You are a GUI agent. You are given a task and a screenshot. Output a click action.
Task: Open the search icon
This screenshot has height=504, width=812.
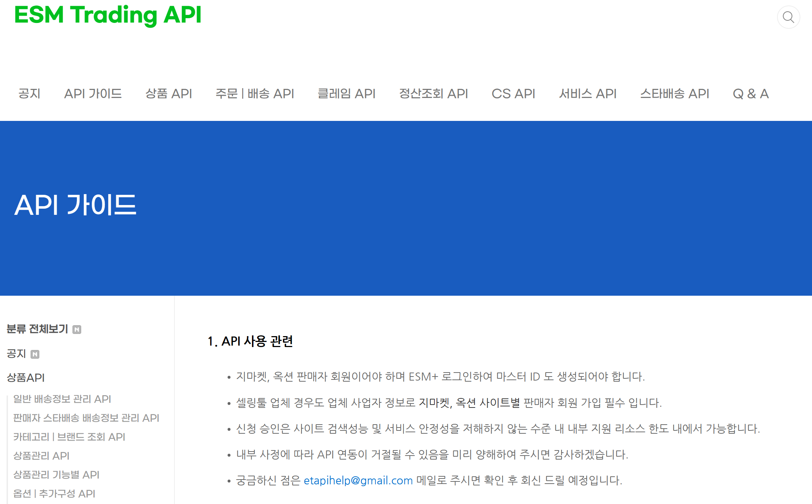click(788, 17)
